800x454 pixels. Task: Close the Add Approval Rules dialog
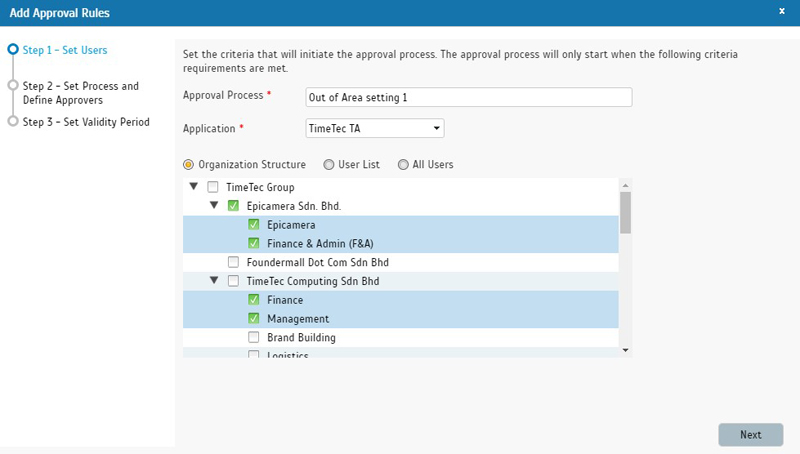[782, 11]
